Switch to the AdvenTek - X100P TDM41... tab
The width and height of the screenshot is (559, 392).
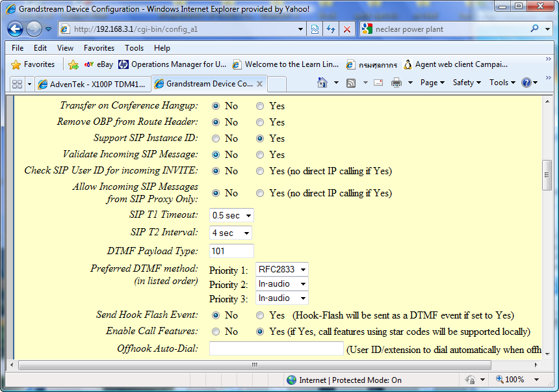[x=93, y=84]
